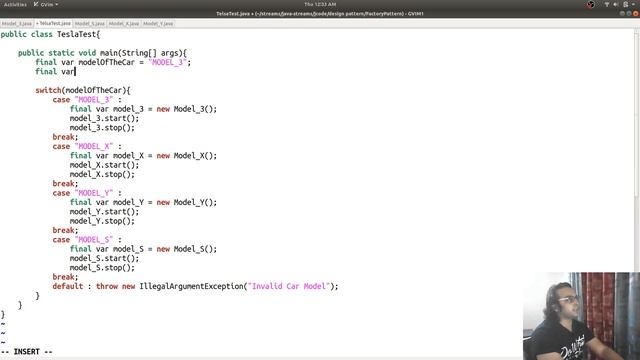Image resolution: width=640 pixels, height=360 pixels.
Task: Click the 'switch(modelOfTheCar){' line
Action: pyautogui.click(x=83, y=90)
